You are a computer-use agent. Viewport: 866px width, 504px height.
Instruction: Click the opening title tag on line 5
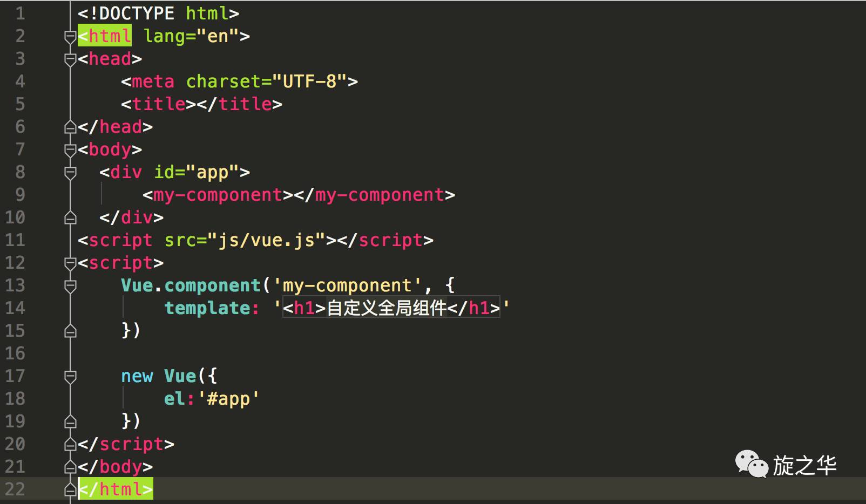pos(159,104)
